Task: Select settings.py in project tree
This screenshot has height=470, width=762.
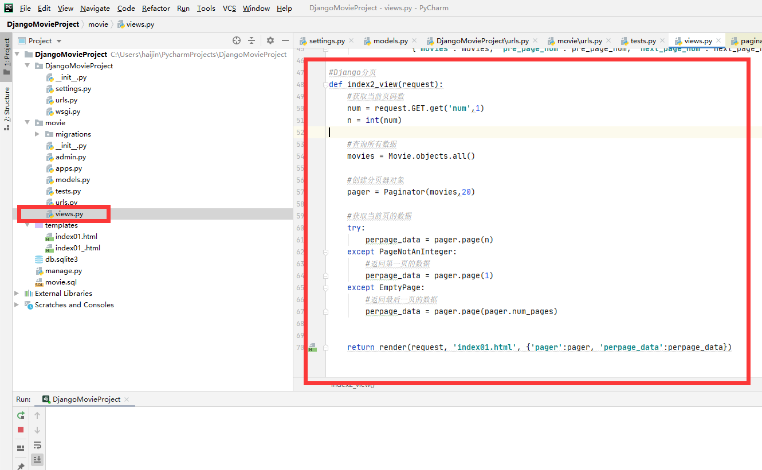Action: click(x=69, y=88)
